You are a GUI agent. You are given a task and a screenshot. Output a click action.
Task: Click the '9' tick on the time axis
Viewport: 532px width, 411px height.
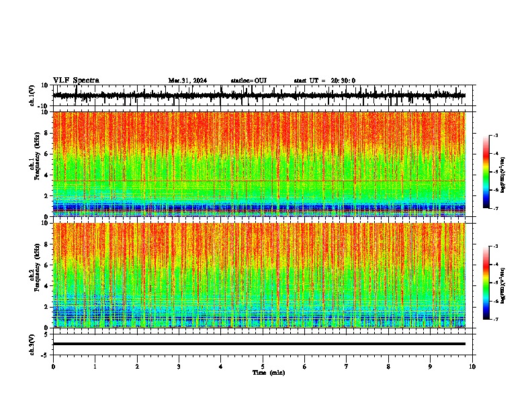pos(430,367)
